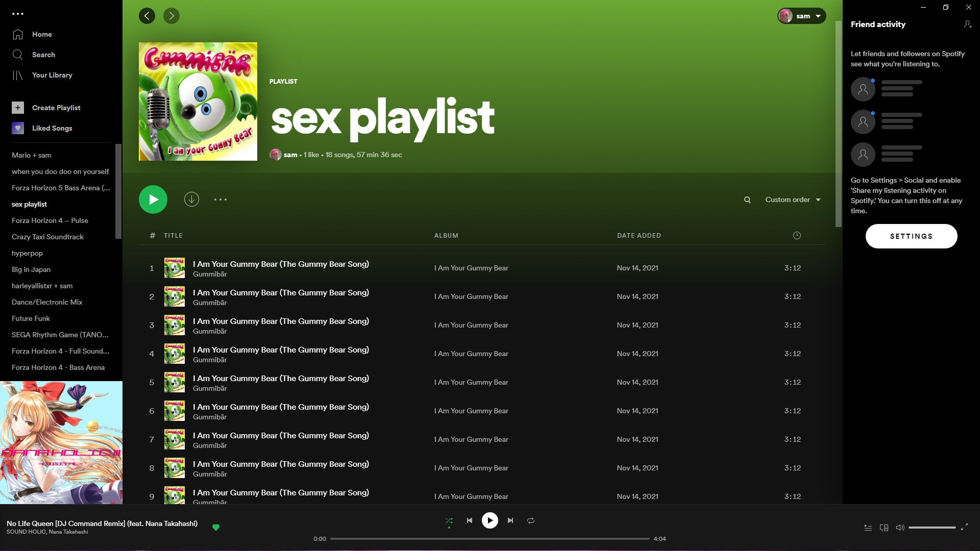
Task: Click the volume slider bar
Action: coord(932,528)
